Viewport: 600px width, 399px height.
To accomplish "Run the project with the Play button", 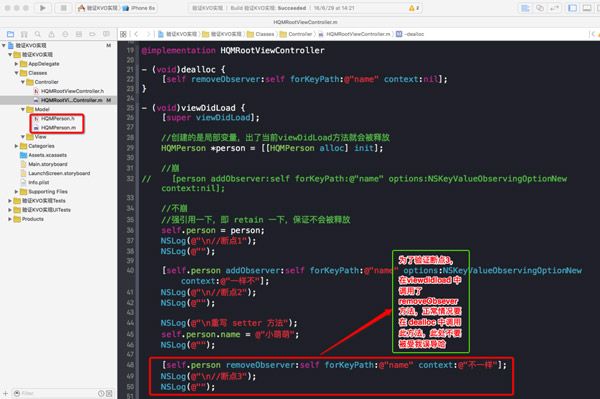I will [42, 8].
